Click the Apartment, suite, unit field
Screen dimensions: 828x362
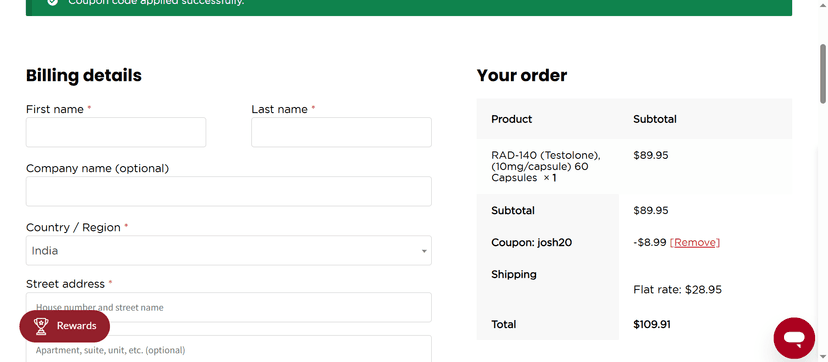pos(229,349)
